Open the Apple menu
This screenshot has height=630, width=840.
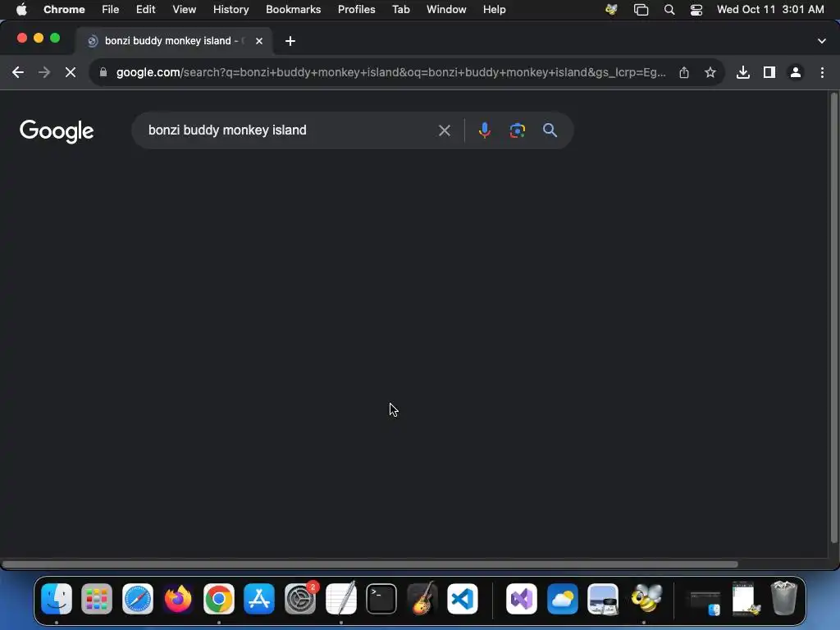(21, 10)
